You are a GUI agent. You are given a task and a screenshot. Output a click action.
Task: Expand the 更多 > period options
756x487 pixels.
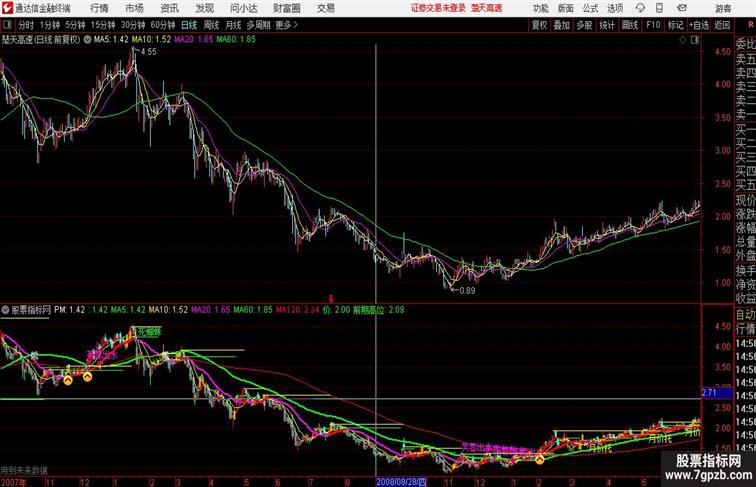pos(286,25)
